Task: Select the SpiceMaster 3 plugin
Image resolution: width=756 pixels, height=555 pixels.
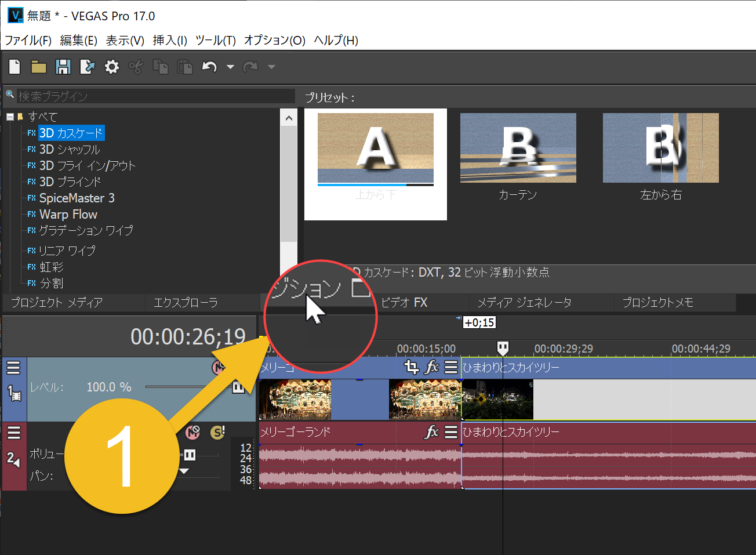Action: coord(77,198)
